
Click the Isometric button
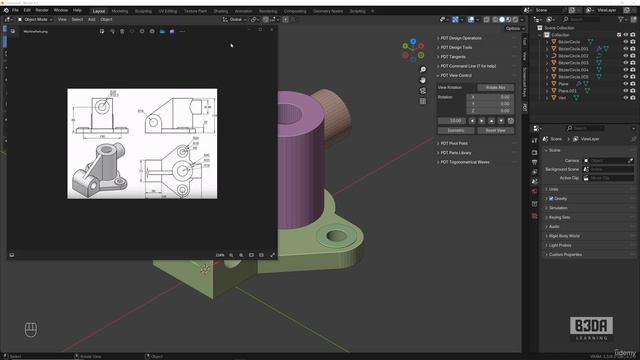(x=456, y=131)
